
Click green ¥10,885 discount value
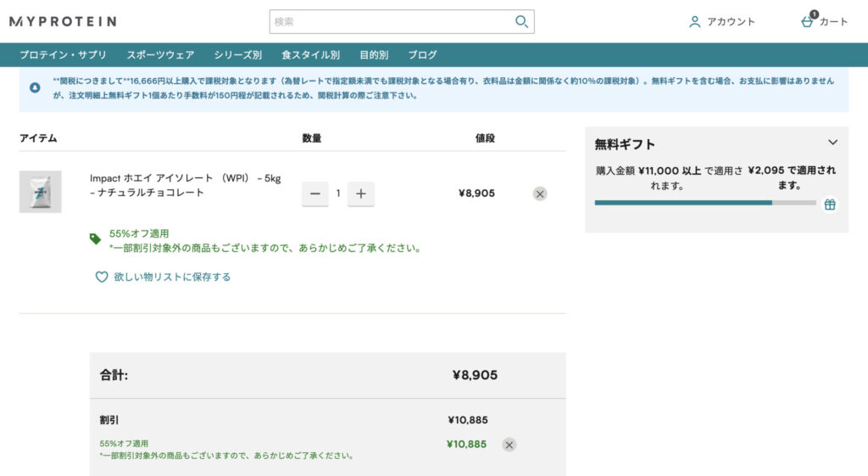point(467,445)
